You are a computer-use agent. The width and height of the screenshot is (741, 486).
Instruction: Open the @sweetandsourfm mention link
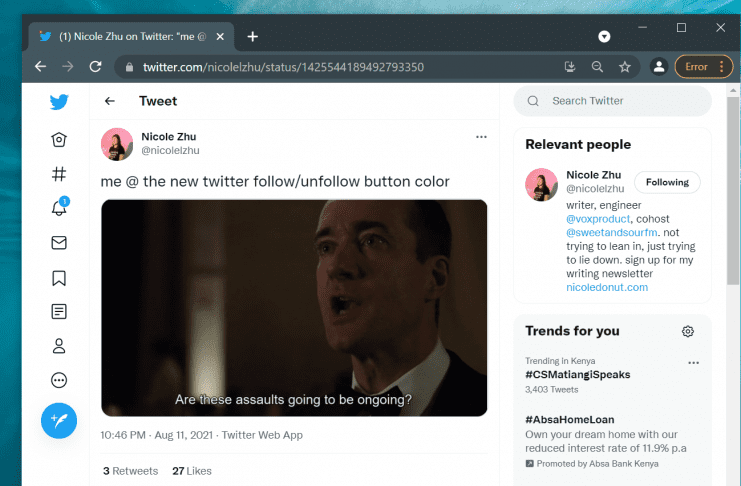point(612,233)
